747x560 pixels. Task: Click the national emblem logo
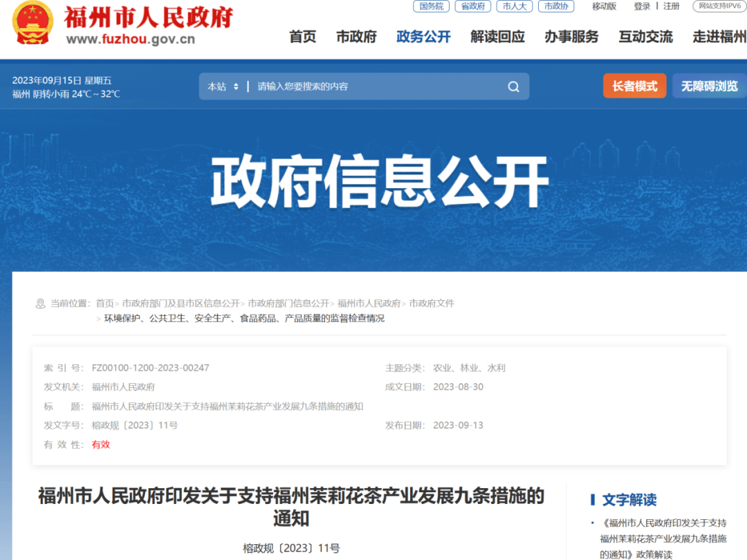[32, 23]
